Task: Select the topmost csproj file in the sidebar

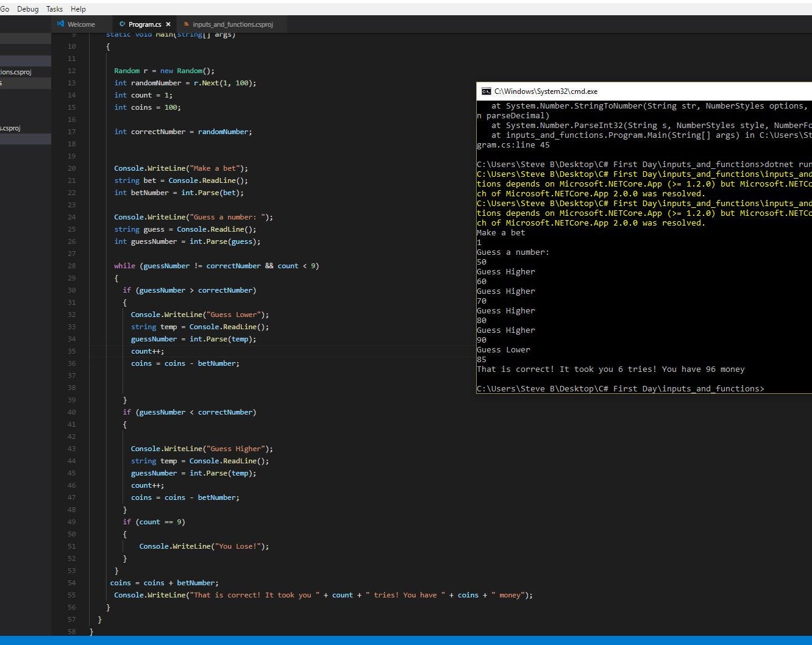Action: [16, 72]
